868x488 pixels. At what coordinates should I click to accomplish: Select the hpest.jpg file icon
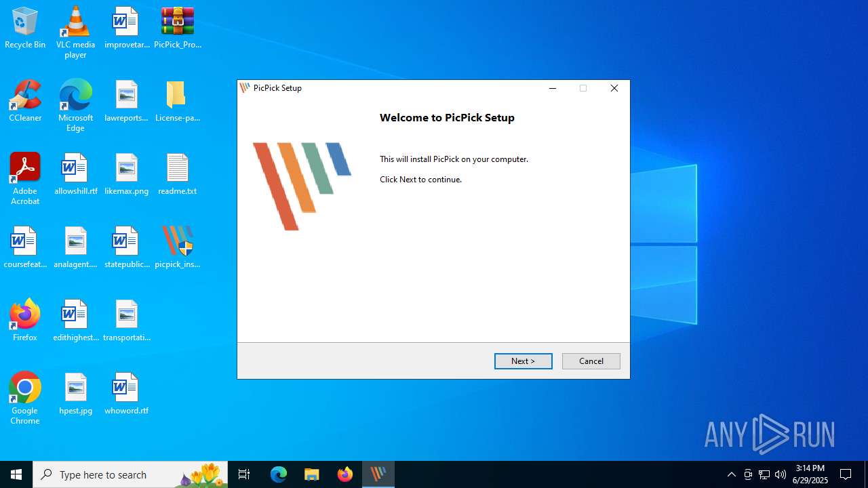75,394
